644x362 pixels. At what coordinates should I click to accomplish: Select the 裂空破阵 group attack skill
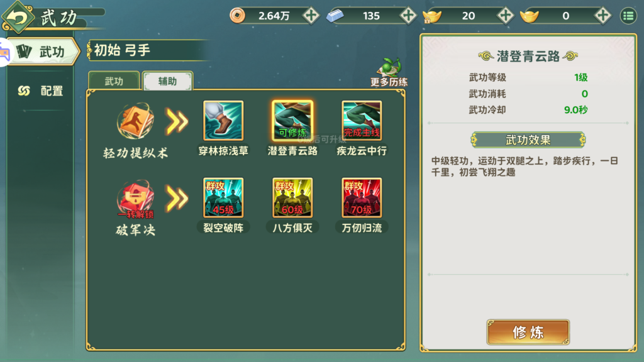223,198
